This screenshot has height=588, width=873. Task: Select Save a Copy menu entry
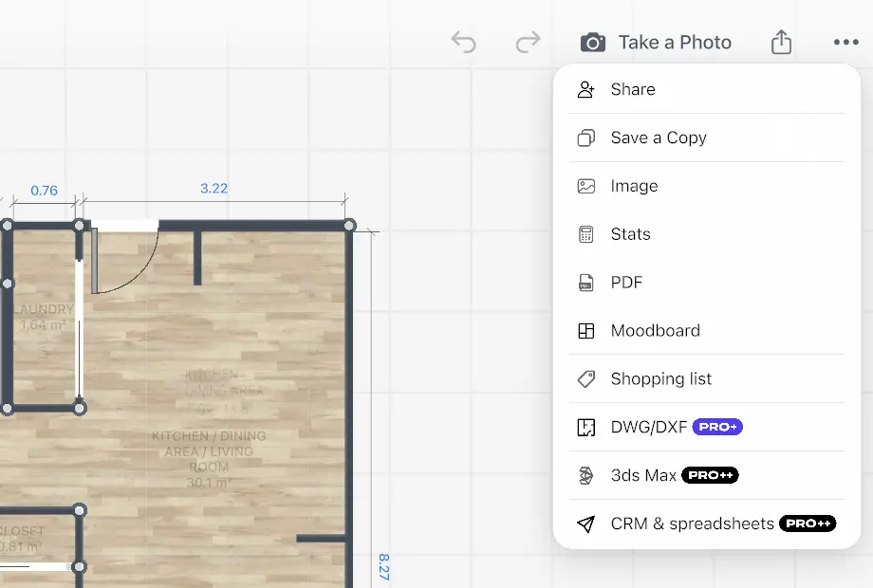(x=707, y=138)
